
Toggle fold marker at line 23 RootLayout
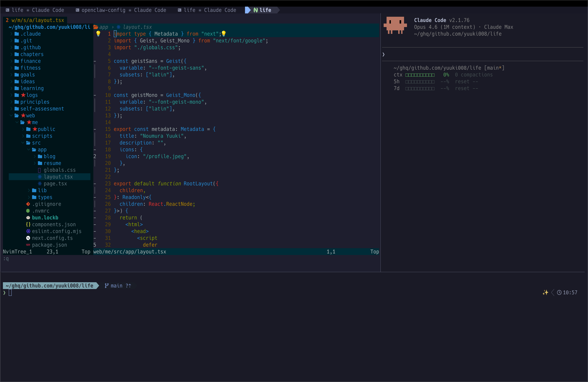(95, 184)
